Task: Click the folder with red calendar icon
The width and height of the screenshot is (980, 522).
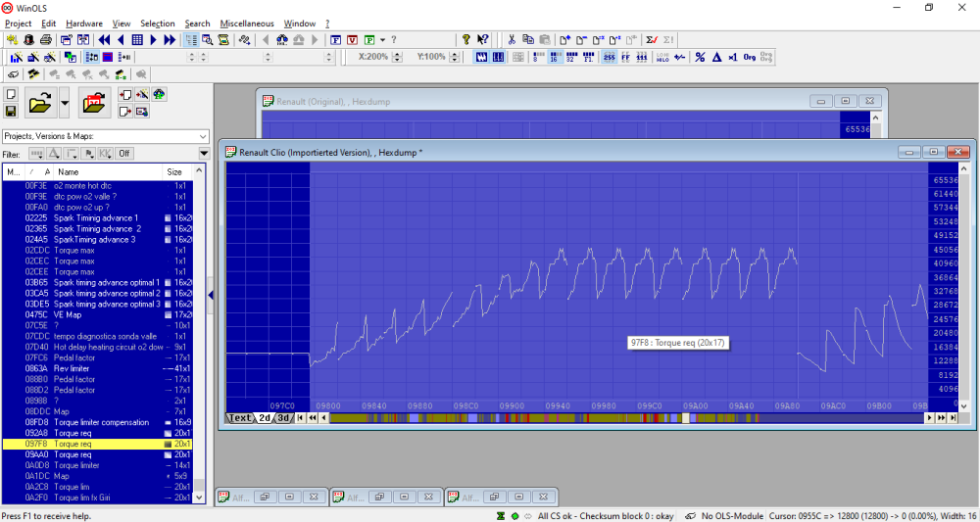Action: [95, 103]
